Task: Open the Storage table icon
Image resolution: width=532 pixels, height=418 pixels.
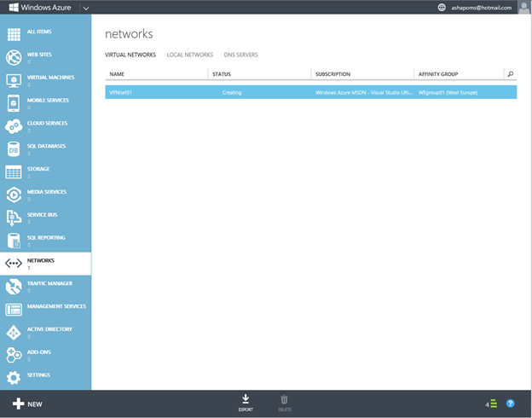Action: click(x=14, y=172)
